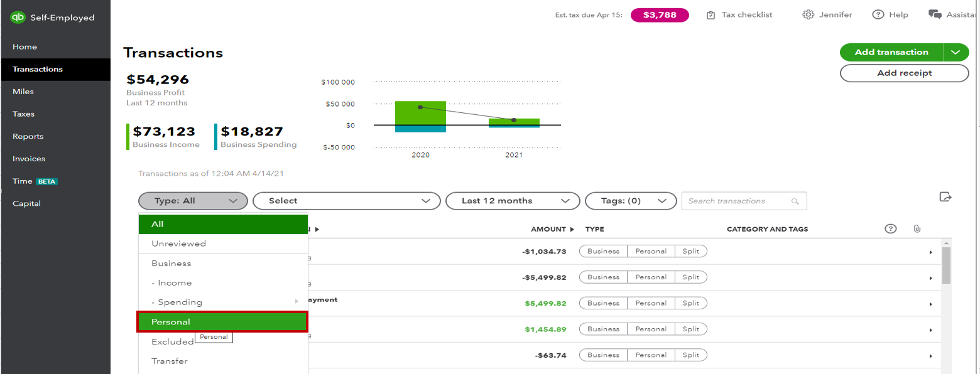Click the QuickBooks logo in the sidebar
The image size is (980, 374).
tap(18, 17)
